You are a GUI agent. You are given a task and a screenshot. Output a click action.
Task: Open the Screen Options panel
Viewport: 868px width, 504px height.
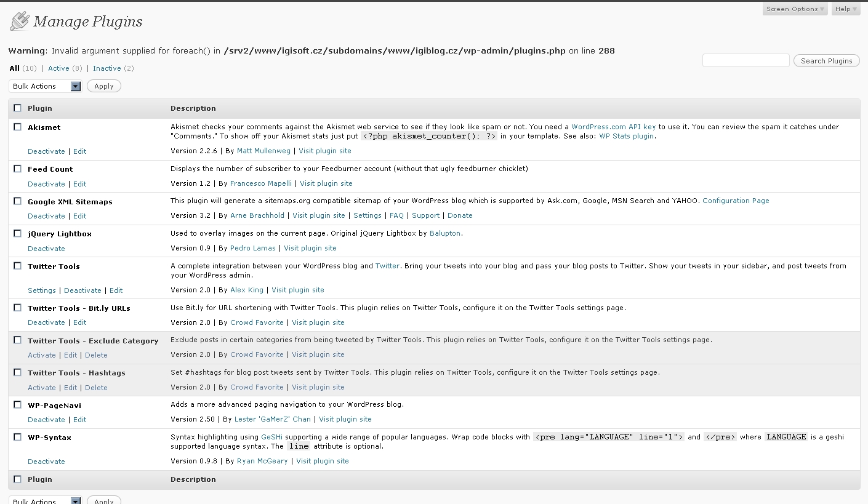(795, 9)
